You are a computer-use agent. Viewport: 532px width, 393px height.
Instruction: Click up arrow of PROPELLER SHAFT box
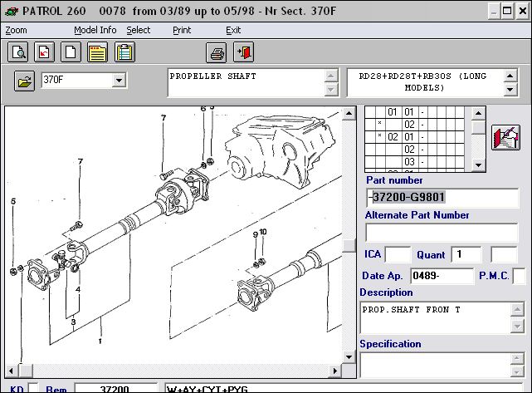point(331,76)
